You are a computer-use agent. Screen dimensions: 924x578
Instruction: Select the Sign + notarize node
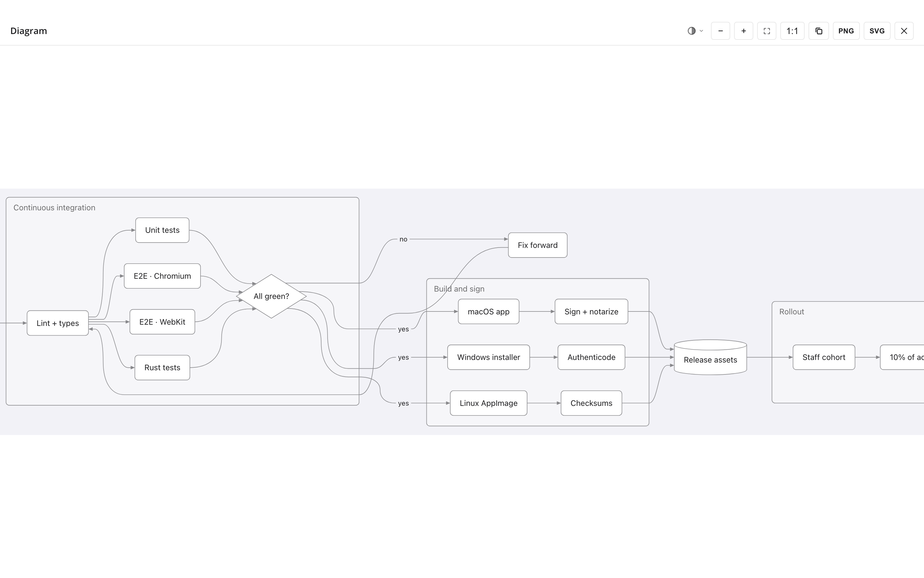pos(591,311)
